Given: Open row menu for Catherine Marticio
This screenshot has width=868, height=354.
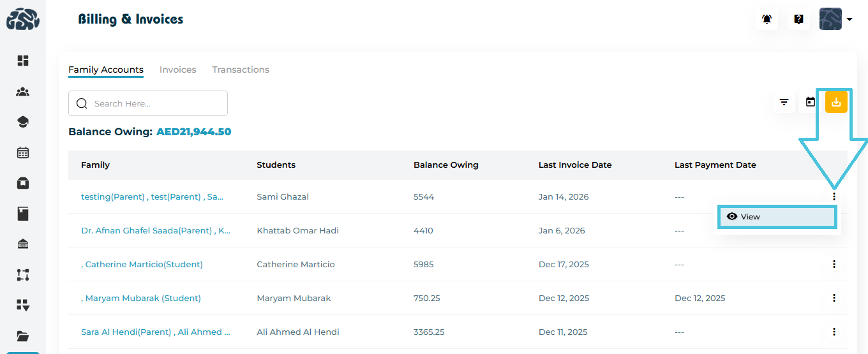Looking at the screenshot, I should click(x=834, y=264).
